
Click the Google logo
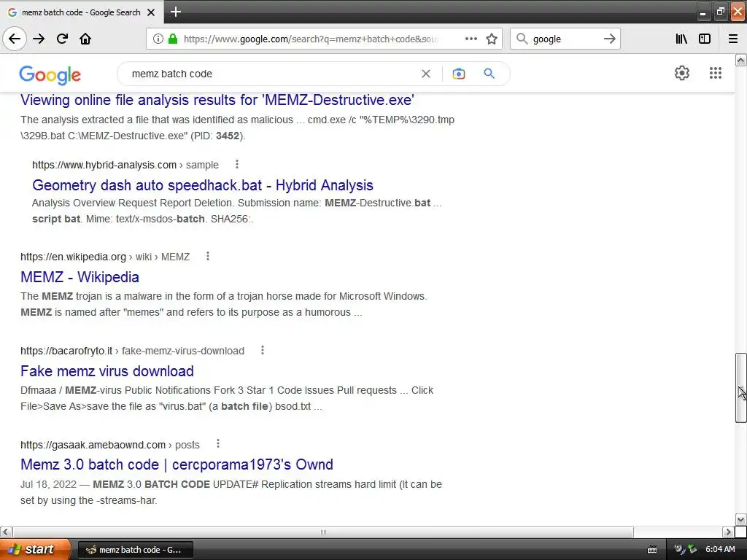50,75
